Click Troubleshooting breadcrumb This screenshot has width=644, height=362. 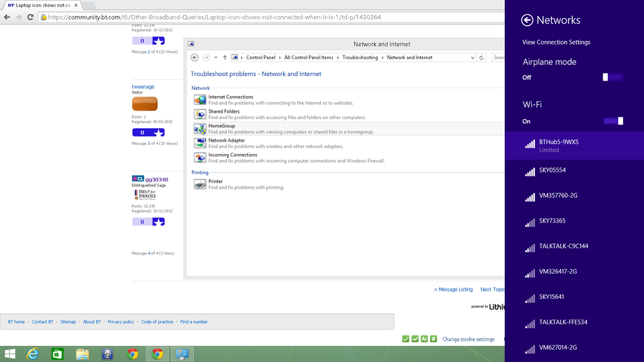360,57
